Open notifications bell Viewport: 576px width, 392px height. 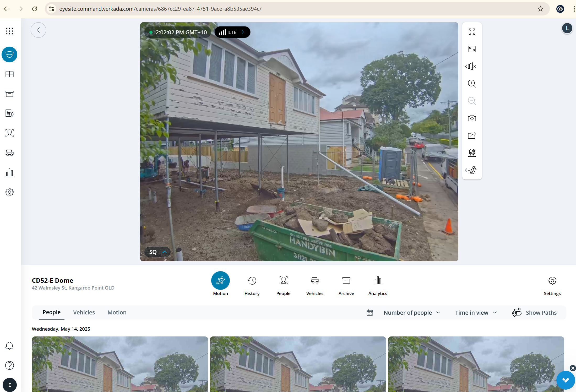9,346
